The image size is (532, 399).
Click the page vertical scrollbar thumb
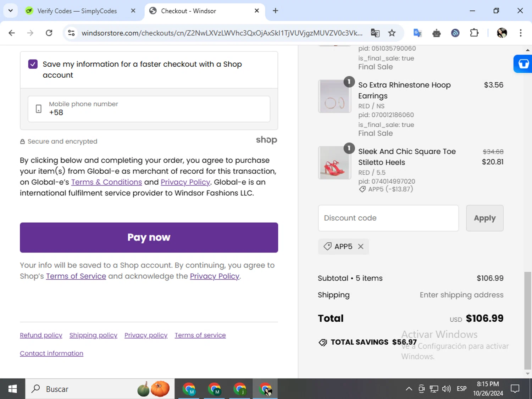(528, 321)
